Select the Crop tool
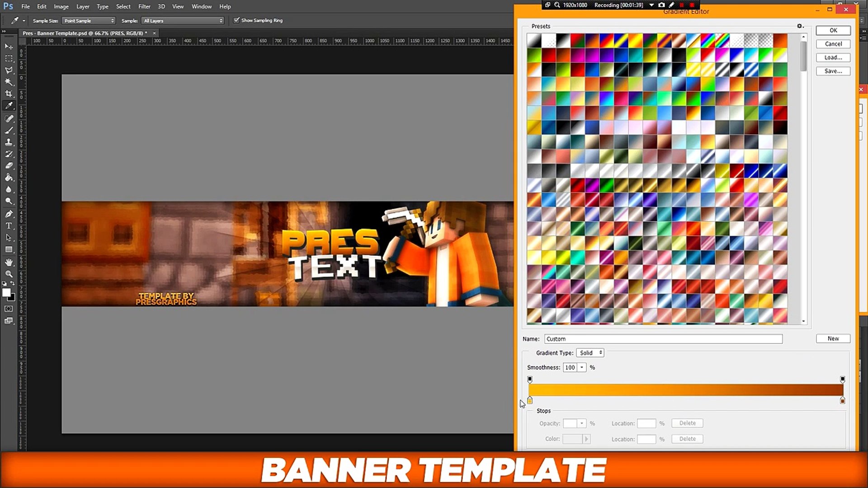The image size is (868, 488). coord(9,94)
